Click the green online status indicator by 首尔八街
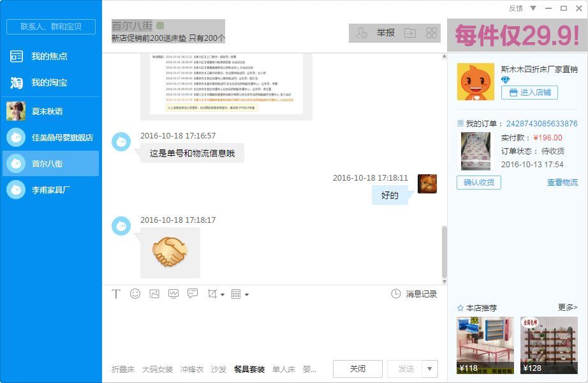The width and height of the screenshot is (588, 383). [x=160, y=25]
